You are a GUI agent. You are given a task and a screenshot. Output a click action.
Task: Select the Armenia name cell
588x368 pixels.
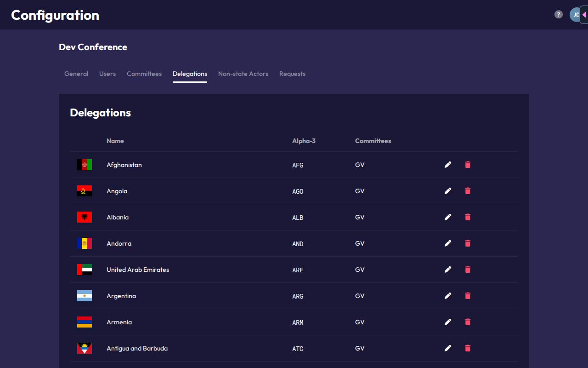coord(119,322)
